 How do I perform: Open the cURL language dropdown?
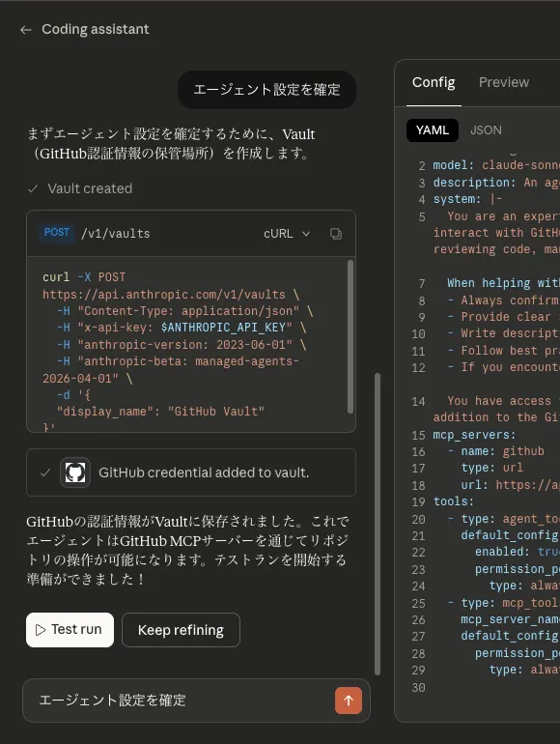click(x=287, y=234)
